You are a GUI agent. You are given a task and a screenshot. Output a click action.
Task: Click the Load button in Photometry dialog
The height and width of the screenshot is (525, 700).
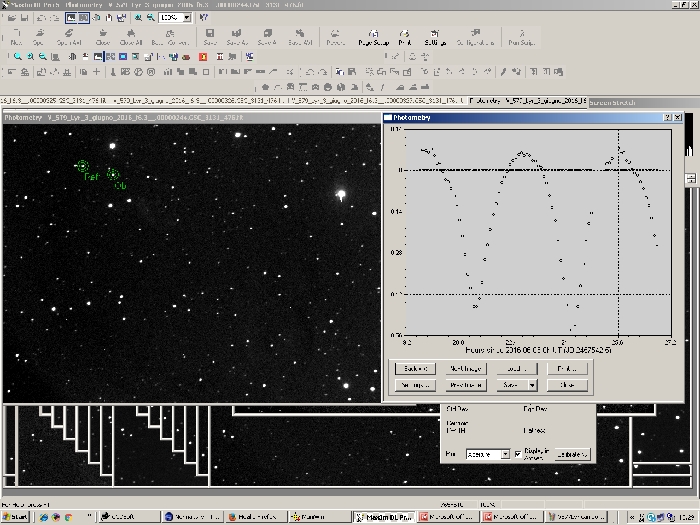click(517, 369)
